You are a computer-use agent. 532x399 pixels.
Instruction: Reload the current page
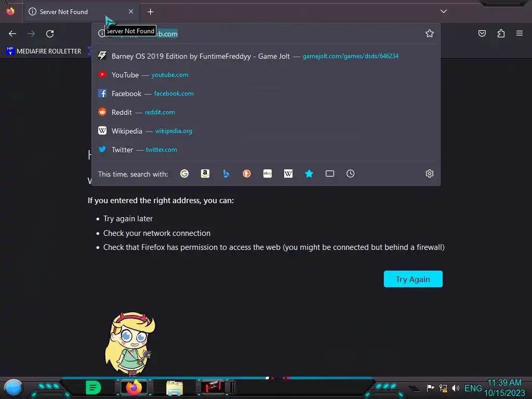(50, 34)
